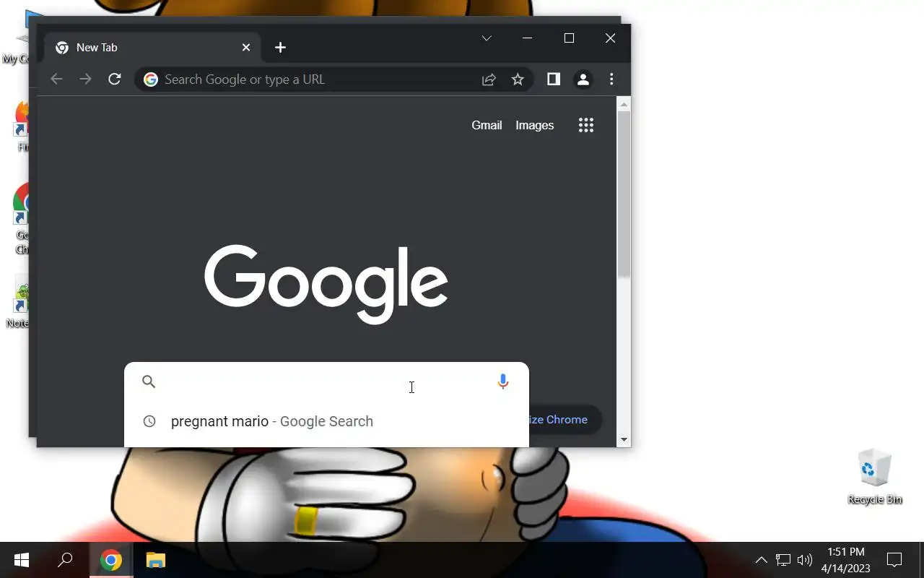Start voice search with the microphone

coord(503,381)
